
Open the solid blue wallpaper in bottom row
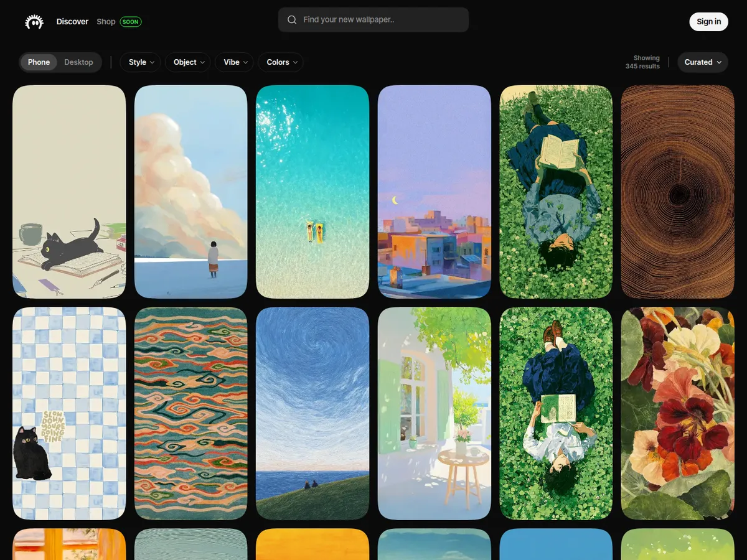[x=556, y=544]
